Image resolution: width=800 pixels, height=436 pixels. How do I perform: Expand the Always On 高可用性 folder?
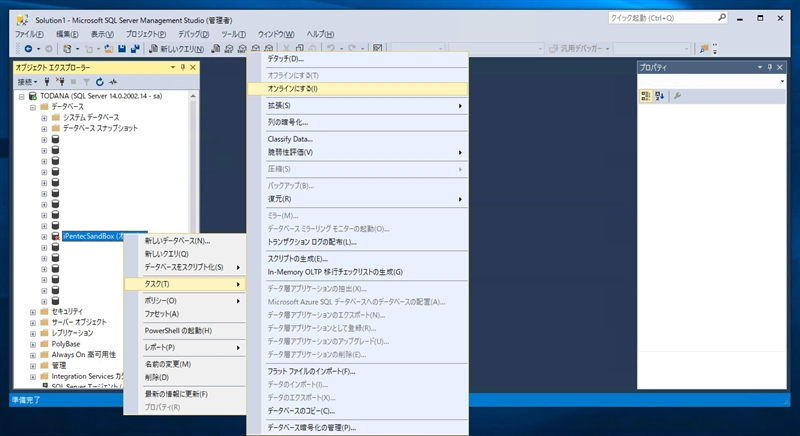(x=33, y=355)
